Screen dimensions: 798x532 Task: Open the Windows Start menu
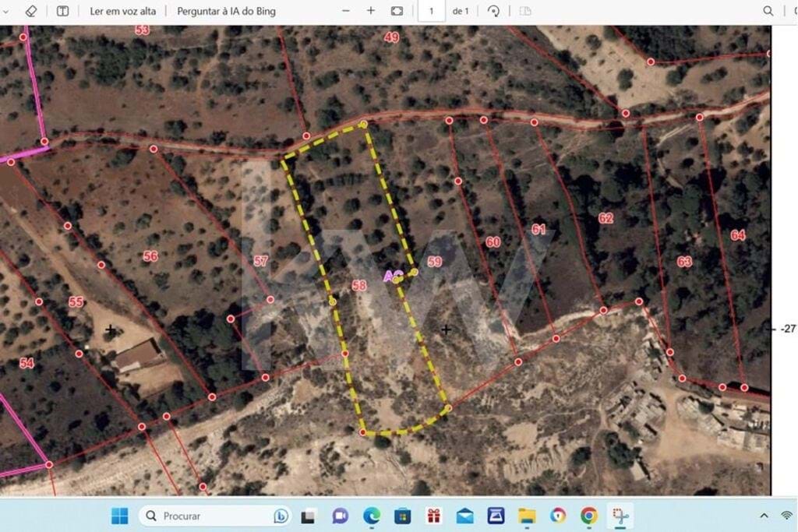[118, 516]
